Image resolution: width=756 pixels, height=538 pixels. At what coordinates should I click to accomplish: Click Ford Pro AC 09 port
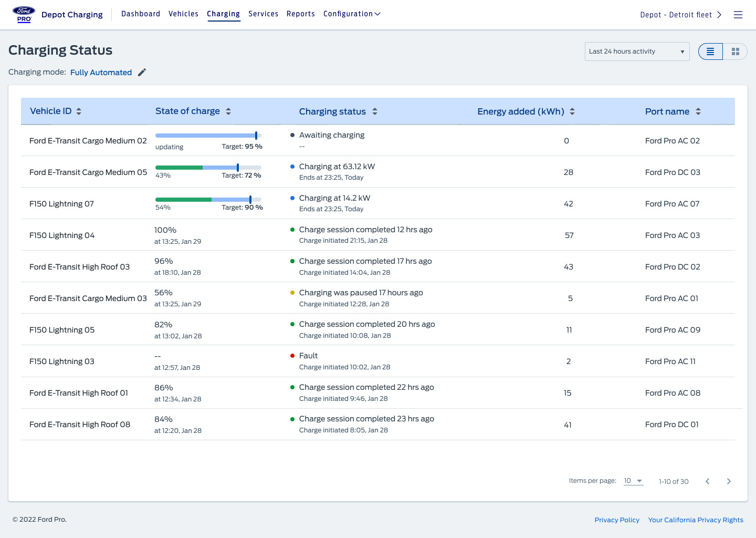(x=673, y=330)
